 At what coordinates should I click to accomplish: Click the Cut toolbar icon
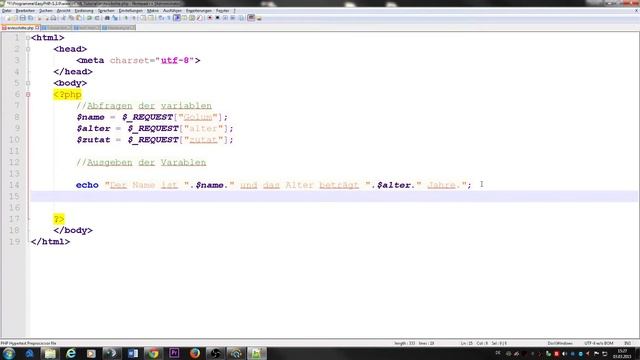click(x=64, y=18)
